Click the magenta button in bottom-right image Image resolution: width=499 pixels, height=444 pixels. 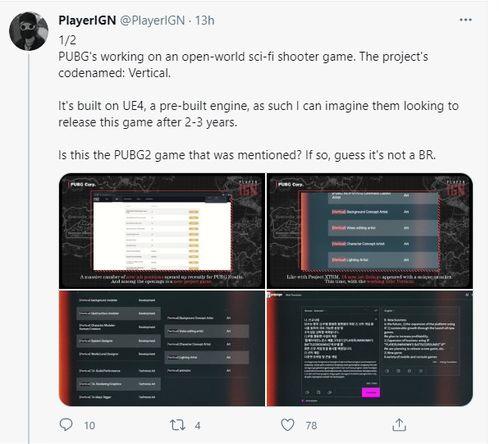371,392
